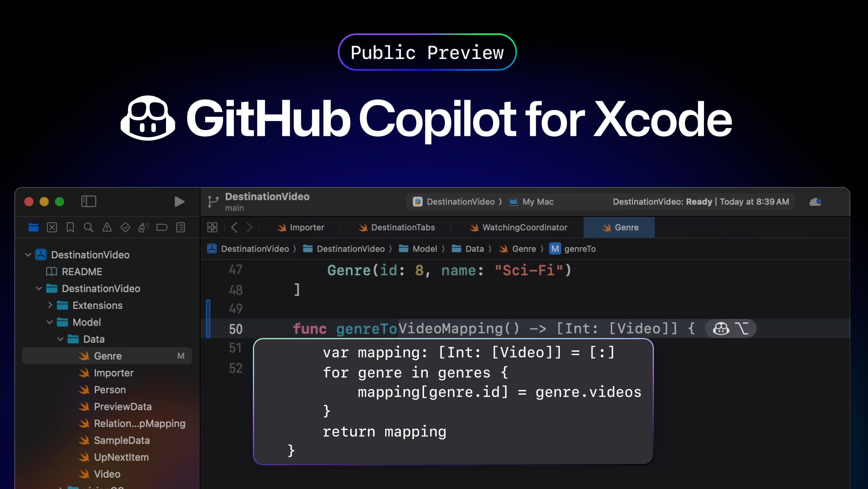The height and width of the screenshot is (489, 868).
Task: Expand the Extensions folder in sidebar
Action: [51, 305]
